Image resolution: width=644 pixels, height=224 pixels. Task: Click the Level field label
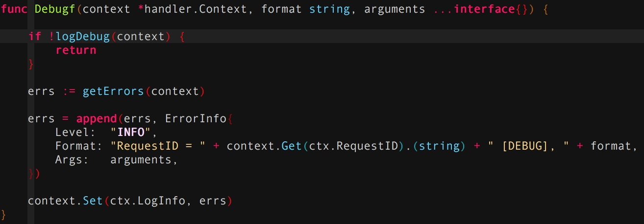[x=72, y=132]
